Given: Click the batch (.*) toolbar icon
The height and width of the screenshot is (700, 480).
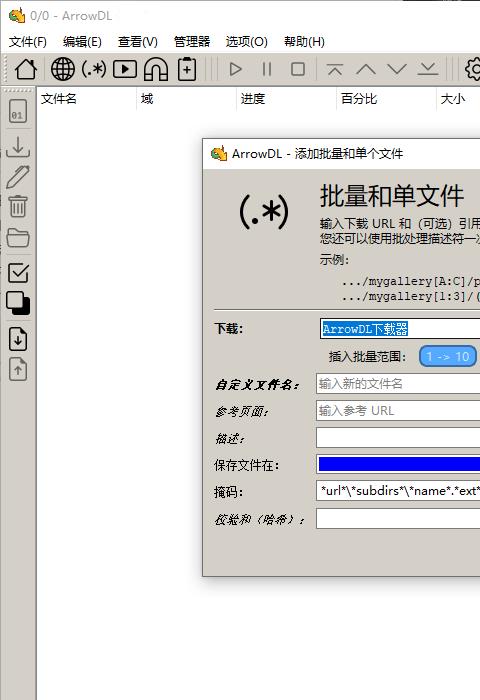Looking at the screenshot, I should [94, 69].
